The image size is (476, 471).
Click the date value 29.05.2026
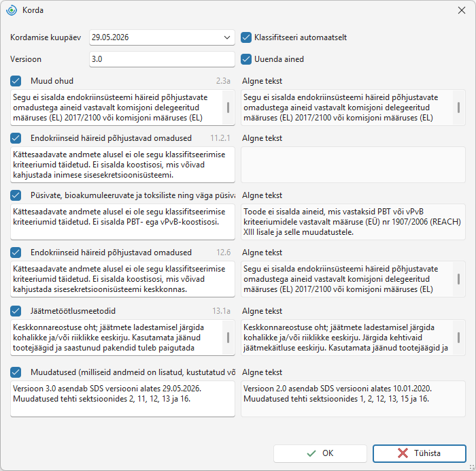click(x=110, y=37)
